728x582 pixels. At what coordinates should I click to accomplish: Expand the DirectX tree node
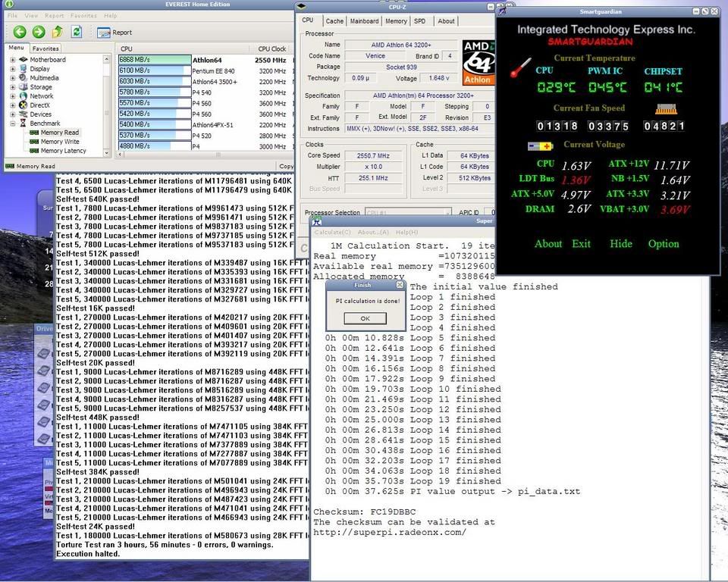[13, 105]
